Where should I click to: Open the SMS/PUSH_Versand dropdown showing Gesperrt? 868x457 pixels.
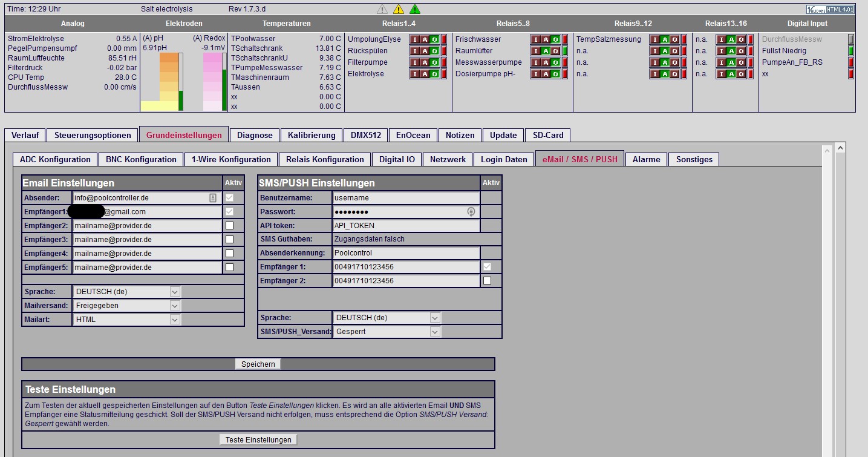(x=387, y=332)
